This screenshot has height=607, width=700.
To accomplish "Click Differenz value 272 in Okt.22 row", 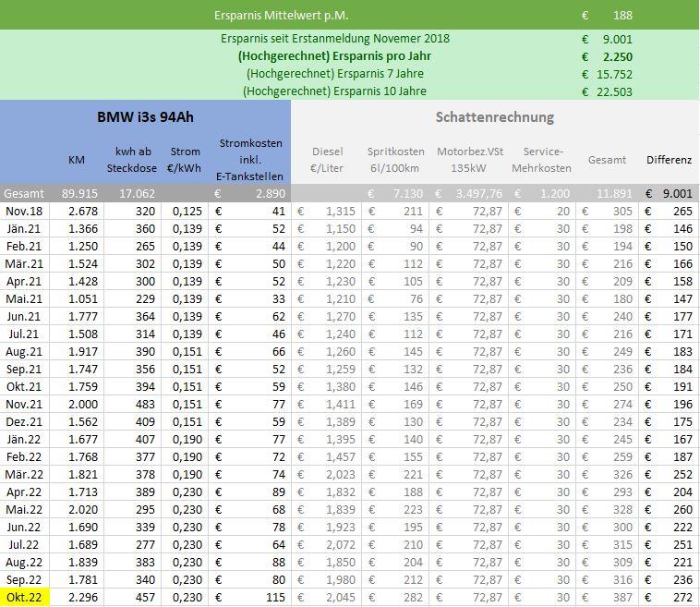I will [682, 598].
